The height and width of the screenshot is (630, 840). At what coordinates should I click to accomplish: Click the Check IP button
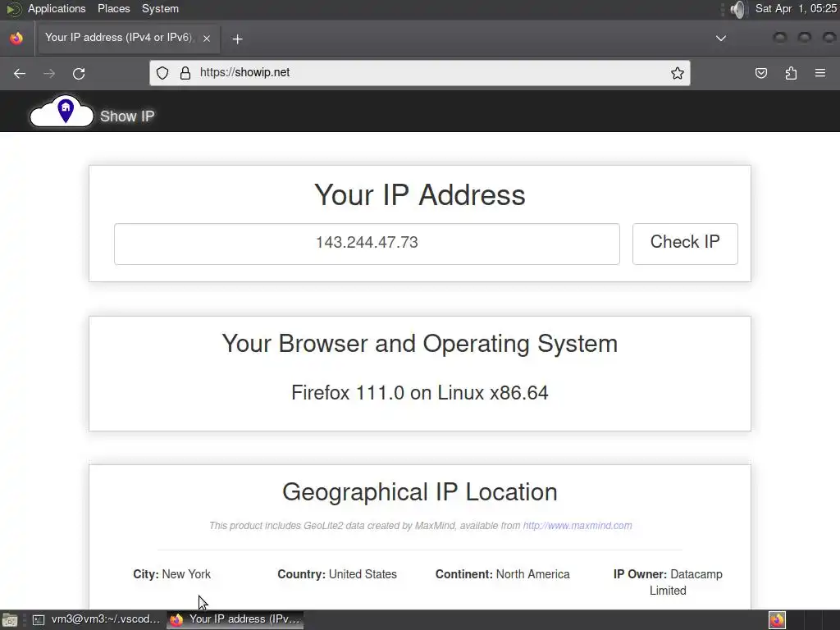pyautogui.click(x=685, y=244)
